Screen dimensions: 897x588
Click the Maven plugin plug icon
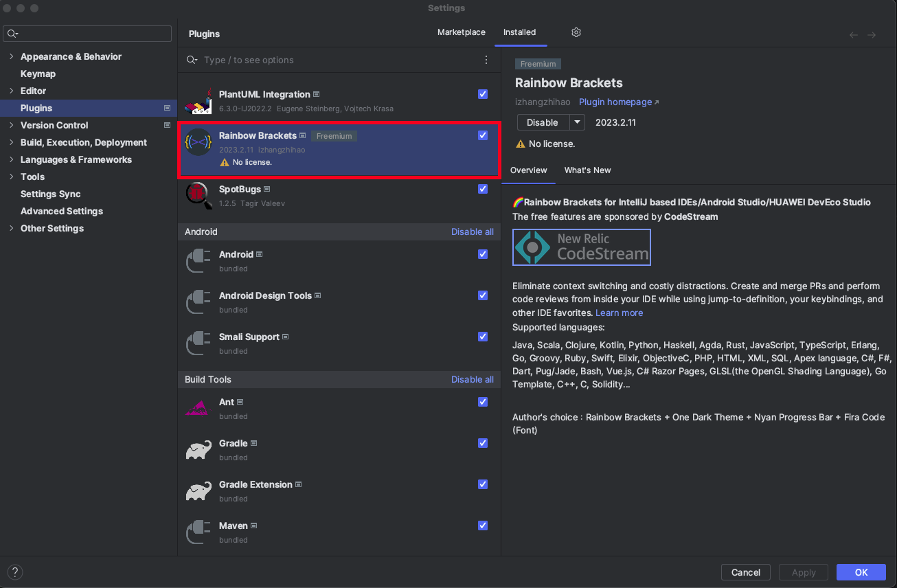198,532
